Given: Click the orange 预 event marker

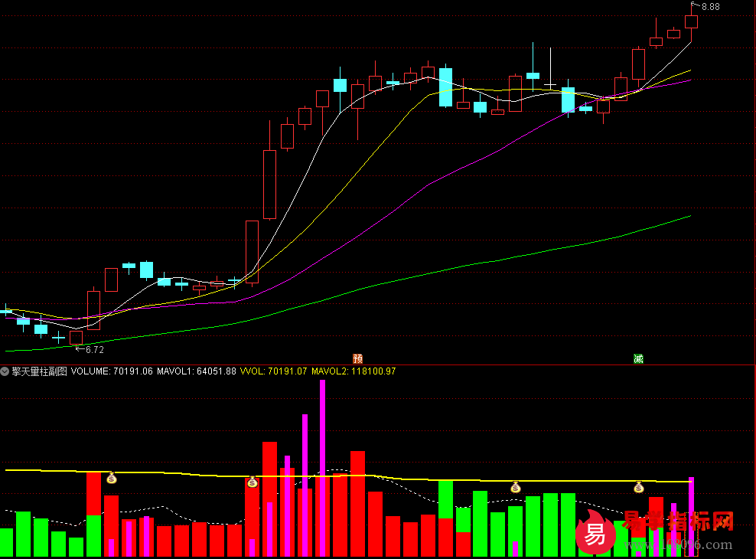Looking at the screenshot, I should point(357,358).
